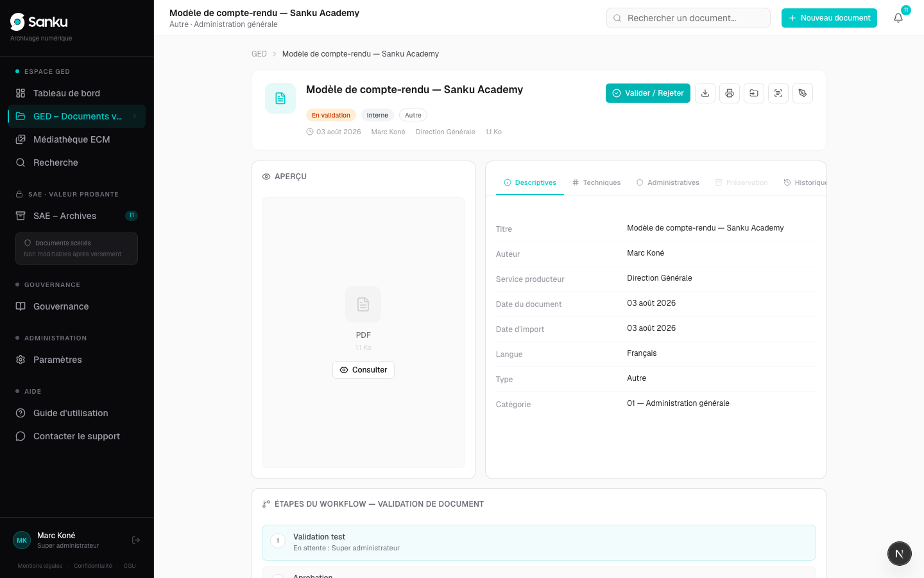Click the Documents scellés info box
924x578 pixels.
click(77, 249)
